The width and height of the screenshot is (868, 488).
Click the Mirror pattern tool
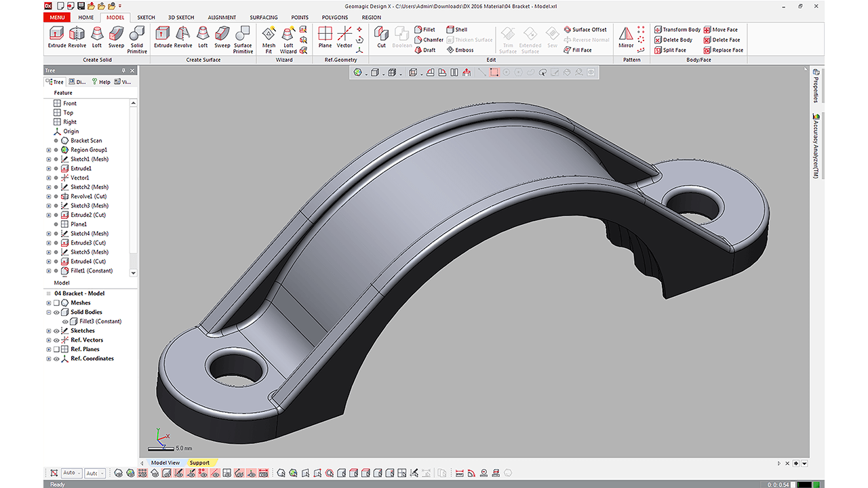point(626,37)
